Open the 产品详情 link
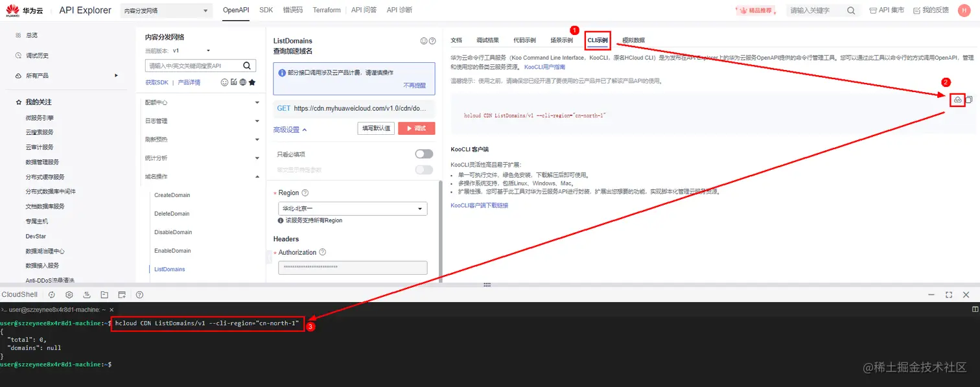This screenshot has width=980, height=387. 189,82
